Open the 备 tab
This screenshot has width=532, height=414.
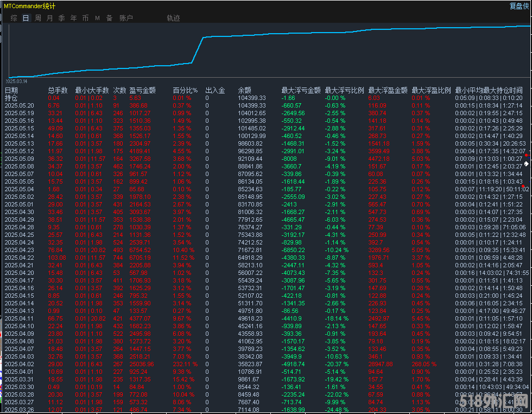pos(109,18)
